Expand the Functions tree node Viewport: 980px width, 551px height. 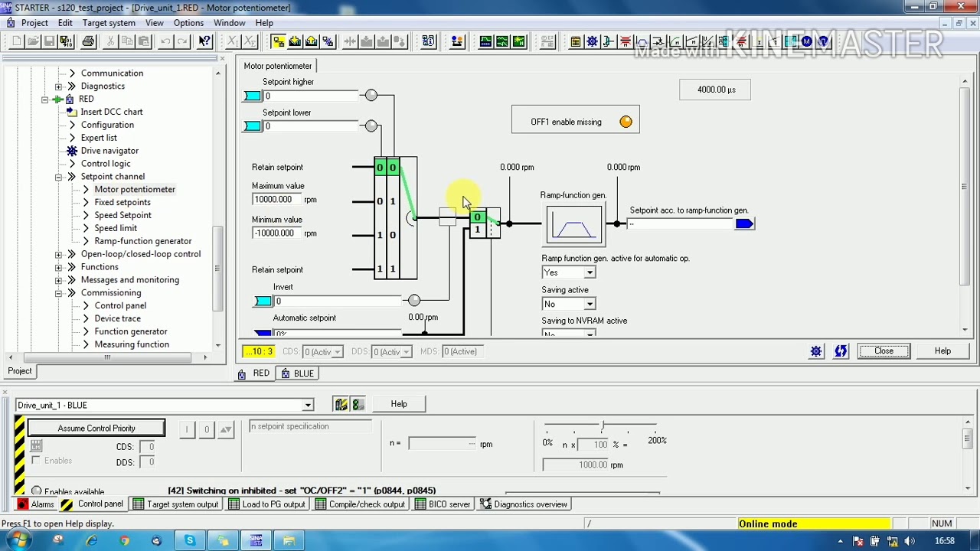click(x=59, y=267)
